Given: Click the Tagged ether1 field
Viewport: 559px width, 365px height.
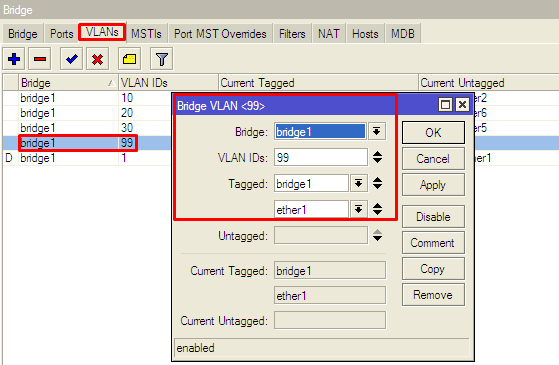Looking at the screenshot, I should click(311, 209).
